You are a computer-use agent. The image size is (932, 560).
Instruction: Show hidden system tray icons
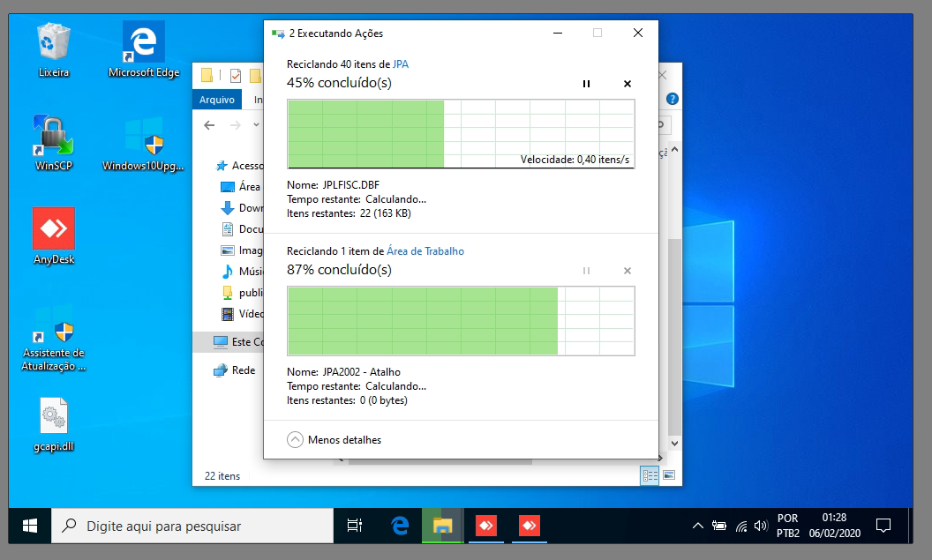[697, 526]
